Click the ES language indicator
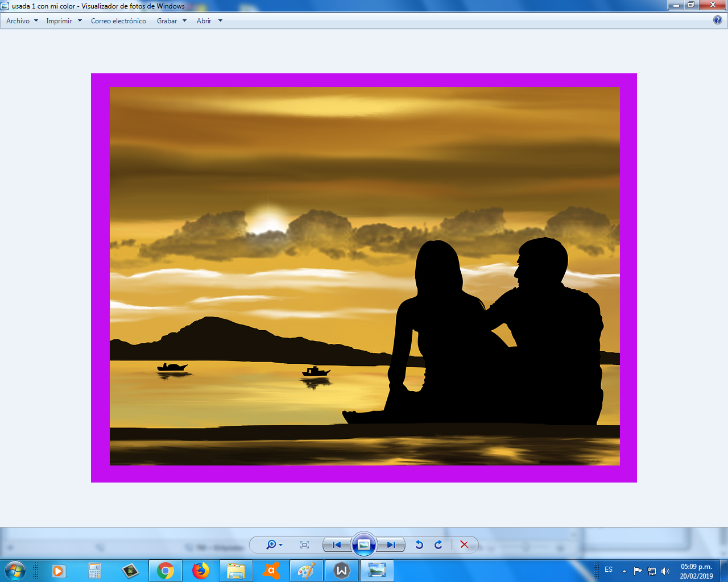The width and height of the screenshot is (728, 582). [609, 569]
